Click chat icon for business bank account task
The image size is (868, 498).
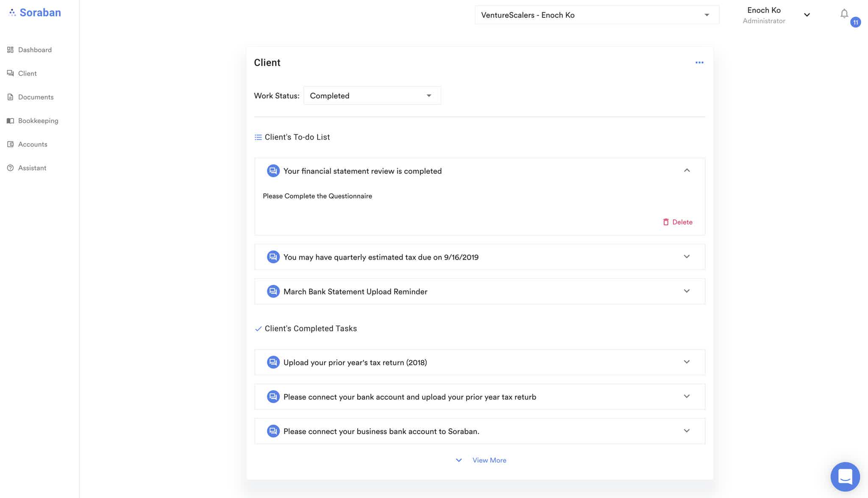tap(273, 431)
